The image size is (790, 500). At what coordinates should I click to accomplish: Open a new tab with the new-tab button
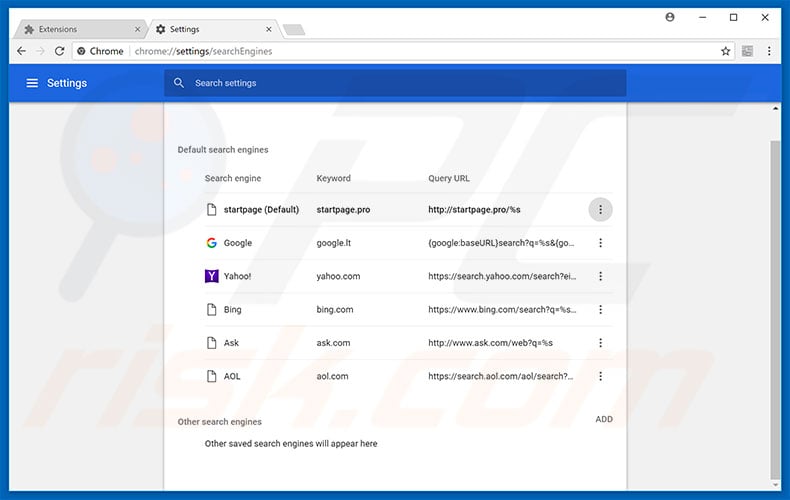point(294,29)
